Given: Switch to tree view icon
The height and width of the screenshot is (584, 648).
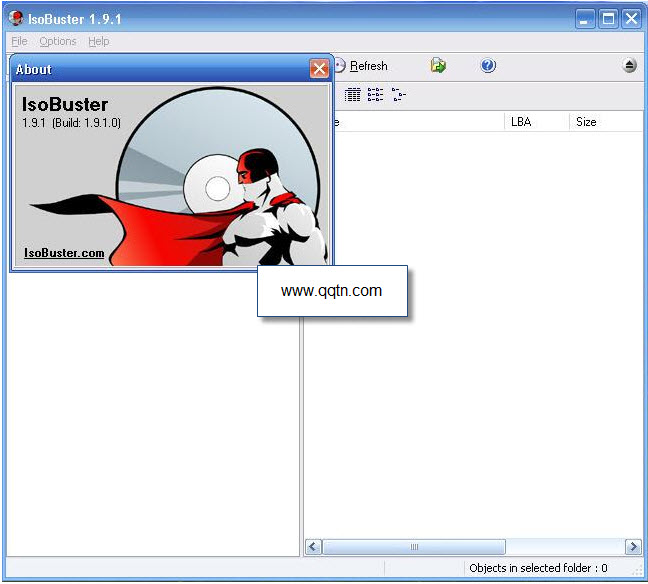Looking at the screenshot, I should pyautogui.click(x=398, y=95).
